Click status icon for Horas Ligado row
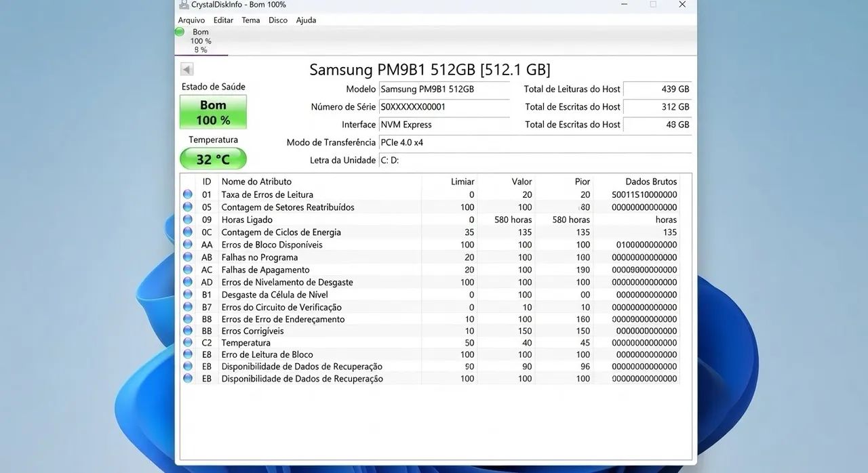The width and height of the screenshot is (868, 473). 188,220
